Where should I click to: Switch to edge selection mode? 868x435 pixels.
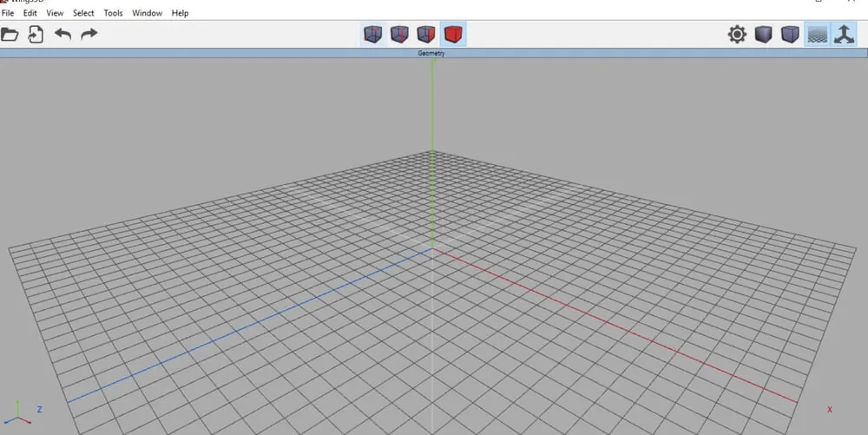(399, 35)
